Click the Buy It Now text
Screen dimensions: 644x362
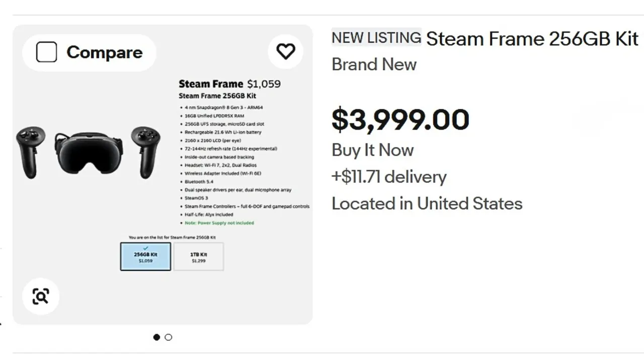(x=372, y=150)
